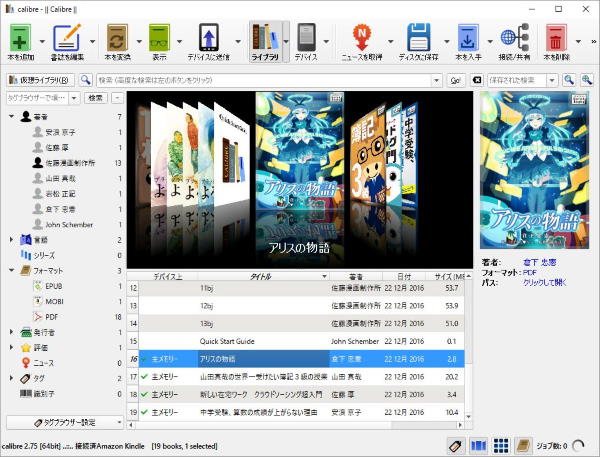
Task: Toggle the tag browser panel in status bar
Action: (455, 445)
